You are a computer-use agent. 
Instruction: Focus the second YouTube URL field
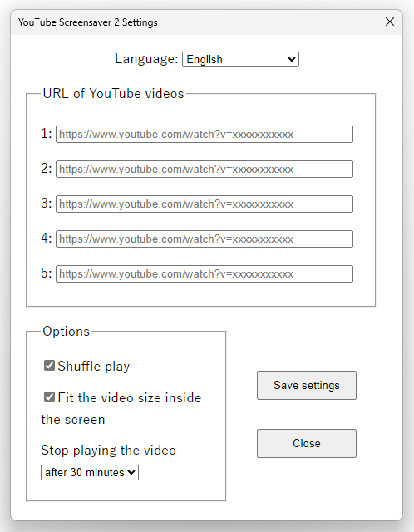pos(205,170)
